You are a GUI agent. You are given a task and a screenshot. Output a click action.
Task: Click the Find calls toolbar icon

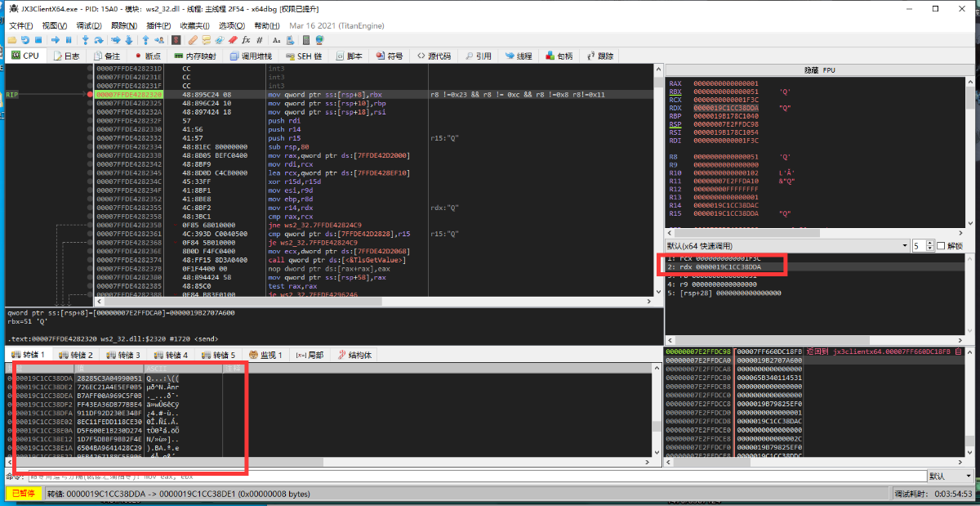[x=290, y=39]
